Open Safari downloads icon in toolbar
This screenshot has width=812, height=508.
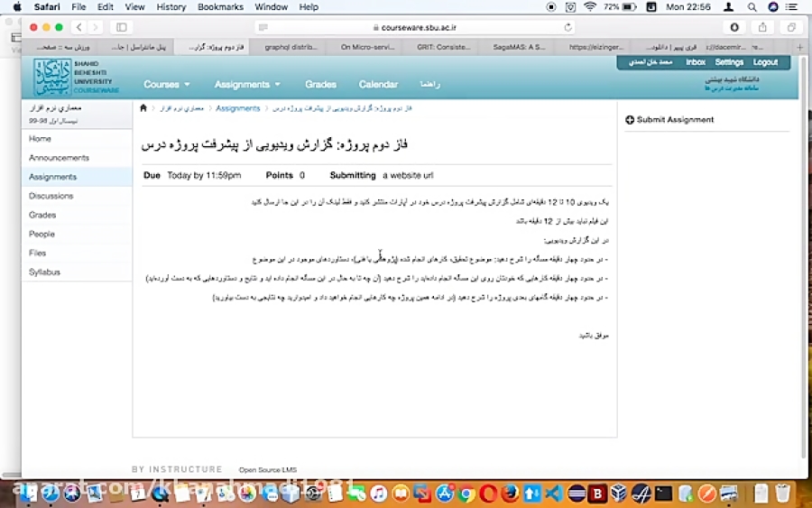[x=734, y=27]
